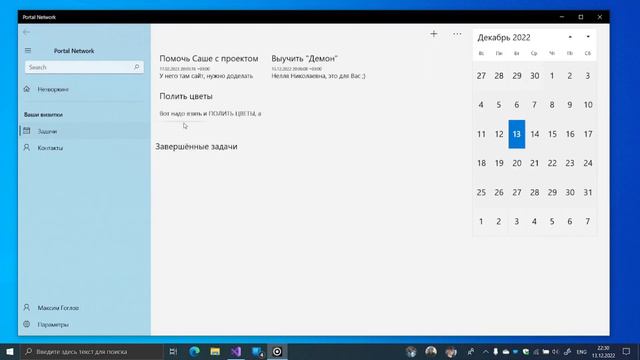This screenshot has height=360, width=640.
Task: Open task "Выучить Демон"
Action: pos(318,67)
